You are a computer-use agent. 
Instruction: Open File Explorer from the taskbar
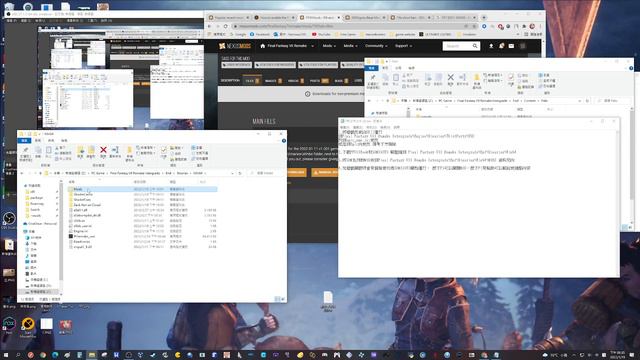click(x=92, y=355)
